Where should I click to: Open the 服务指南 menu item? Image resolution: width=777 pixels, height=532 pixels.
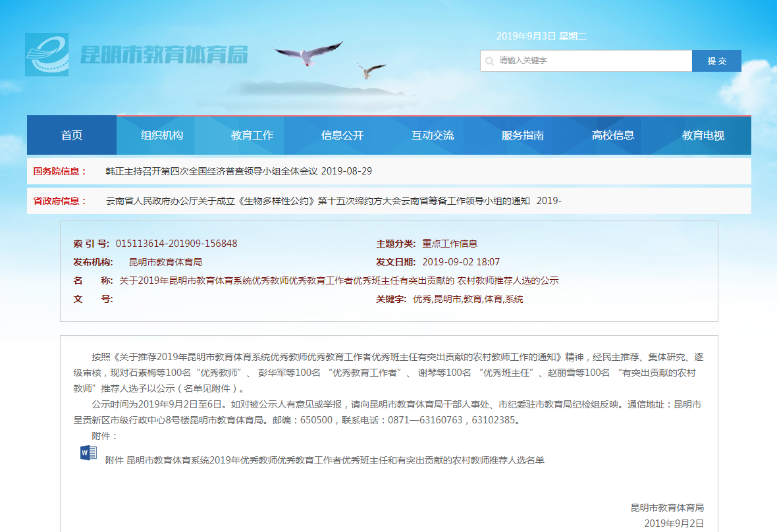[523, 136]
